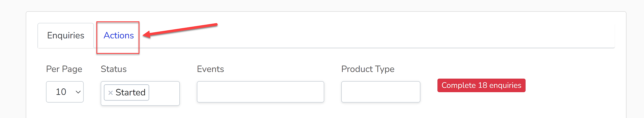The image size is (644, 118).
Task: Open the Per Page select showing 10
Action: 65,92
